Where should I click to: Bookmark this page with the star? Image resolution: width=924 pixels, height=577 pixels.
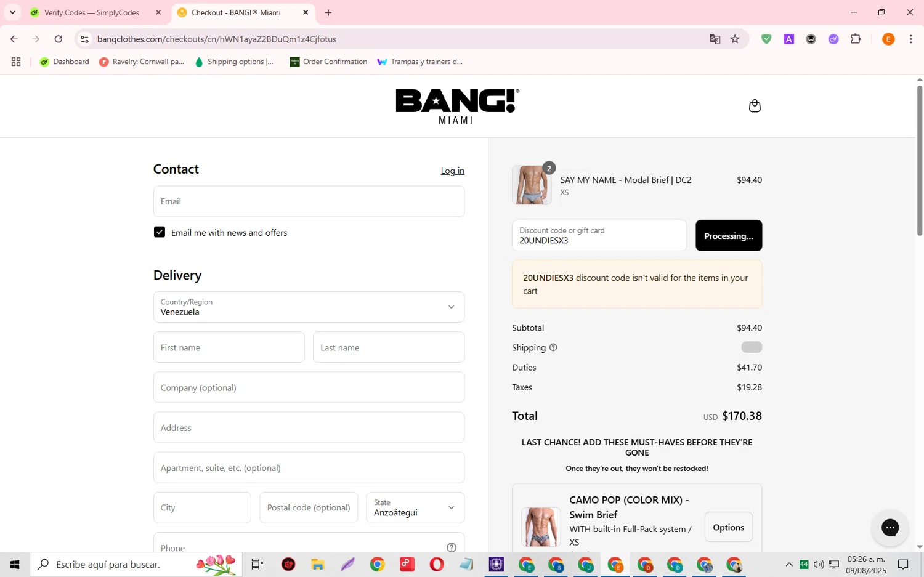735,39
